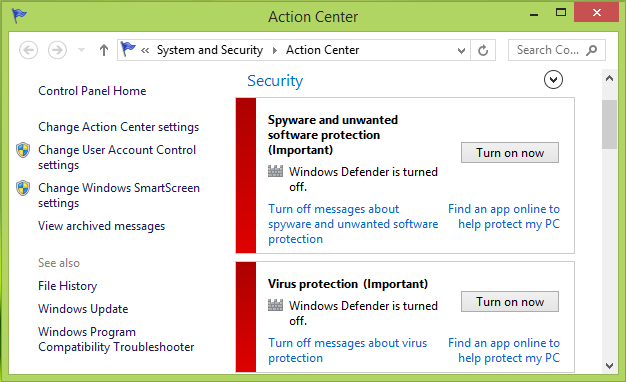Turn on virus protection now
The image size is (626, 382).
[510, 301]
